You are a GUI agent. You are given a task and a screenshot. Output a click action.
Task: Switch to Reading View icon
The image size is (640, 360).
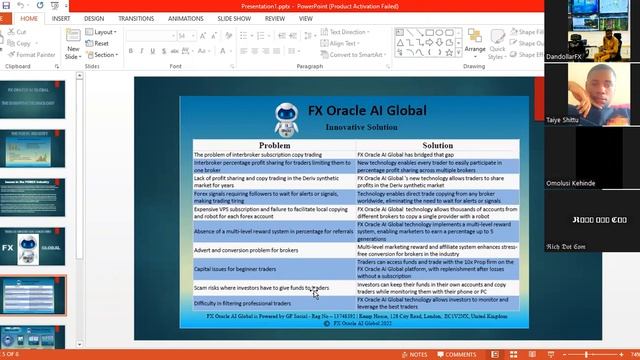[532, 354]
